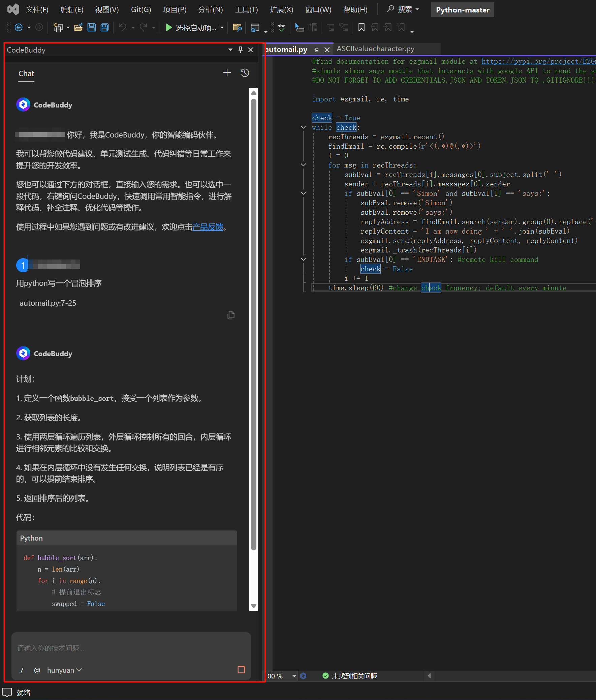Image resolution: width=596 pixels, height=700 pixels.
Task: Start debugging with the green play icon
Action: [x=168, y=27]
